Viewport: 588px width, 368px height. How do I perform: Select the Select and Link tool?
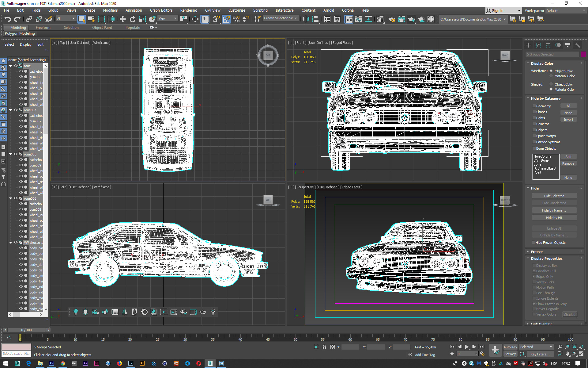[x=29, y=19]
